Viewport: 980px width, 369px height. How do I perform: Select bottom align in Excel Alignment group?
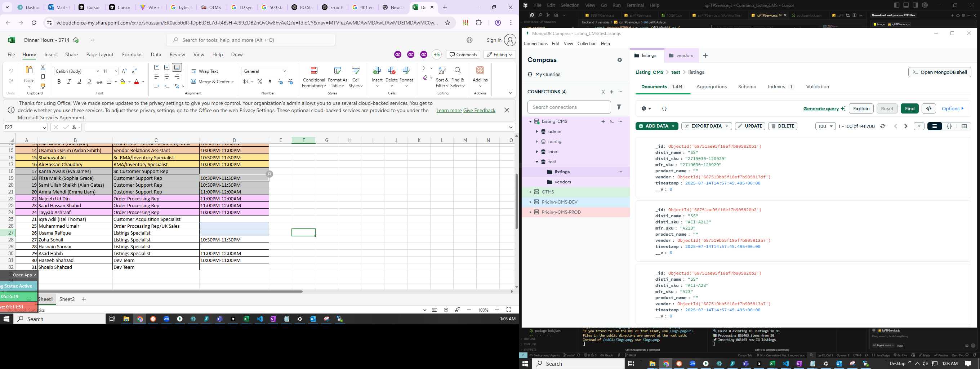click(177, 67)
